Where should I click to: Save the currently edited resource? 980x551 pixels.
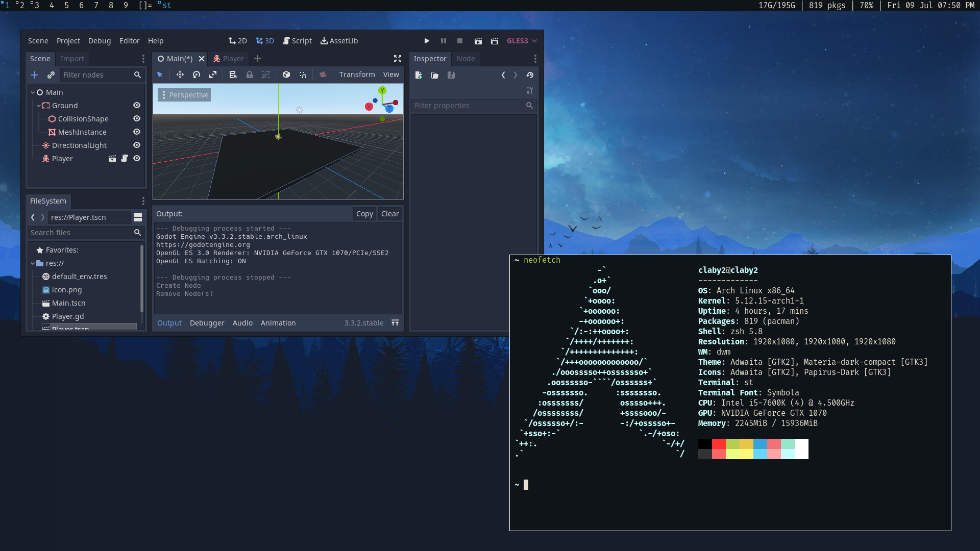pyautogui.click(x=451, y=75)
